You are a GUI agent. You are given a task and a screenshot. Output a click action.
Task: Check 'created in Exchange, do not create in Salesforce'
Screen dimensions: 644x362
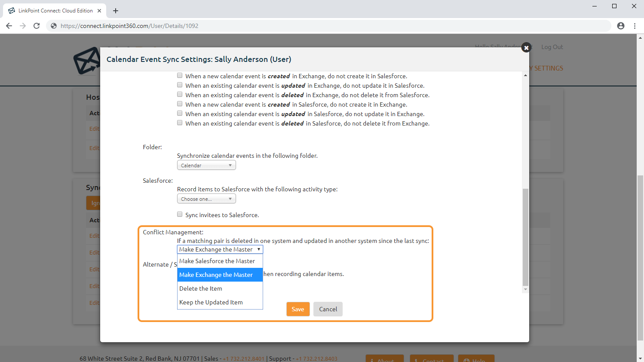[180, 76]
